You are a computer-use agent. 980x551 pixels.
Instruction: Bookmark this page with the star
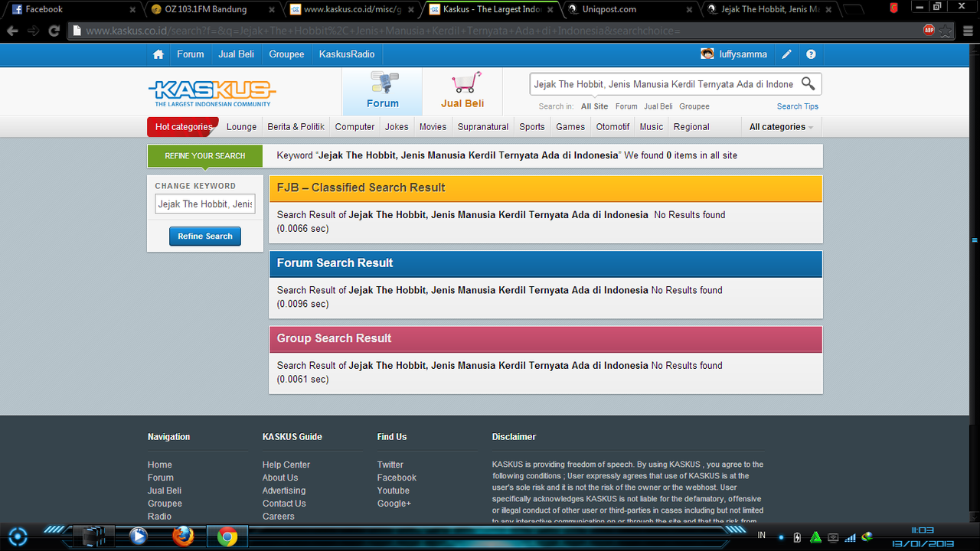click(x=946, y=31)
